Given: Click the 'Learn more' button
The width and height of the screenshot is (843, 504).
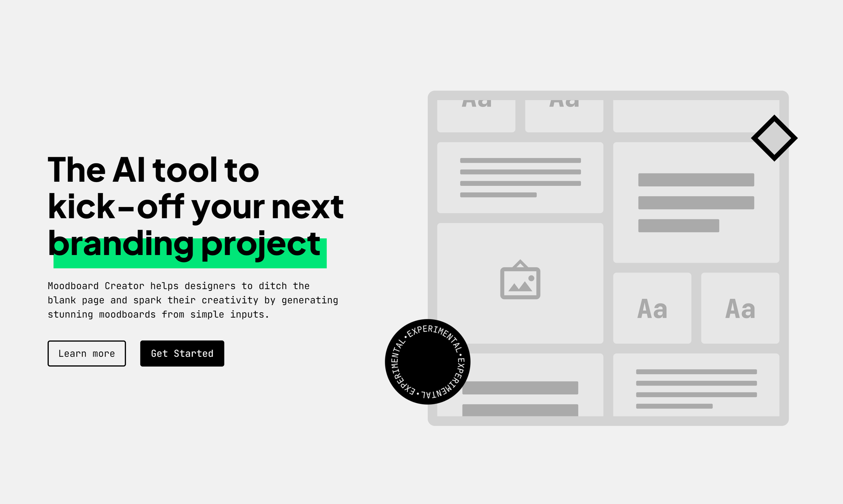Looking at the screenshot, I should click(87, 353).
